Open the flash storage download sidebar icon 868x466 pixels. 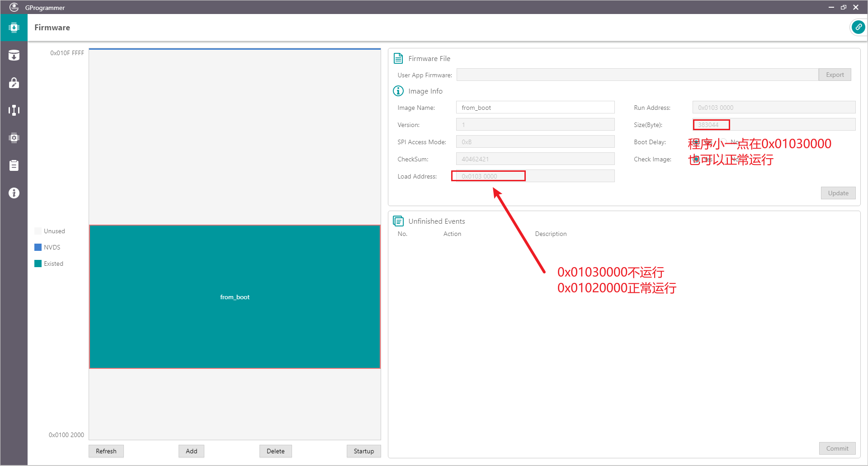[x=14, y=55]
